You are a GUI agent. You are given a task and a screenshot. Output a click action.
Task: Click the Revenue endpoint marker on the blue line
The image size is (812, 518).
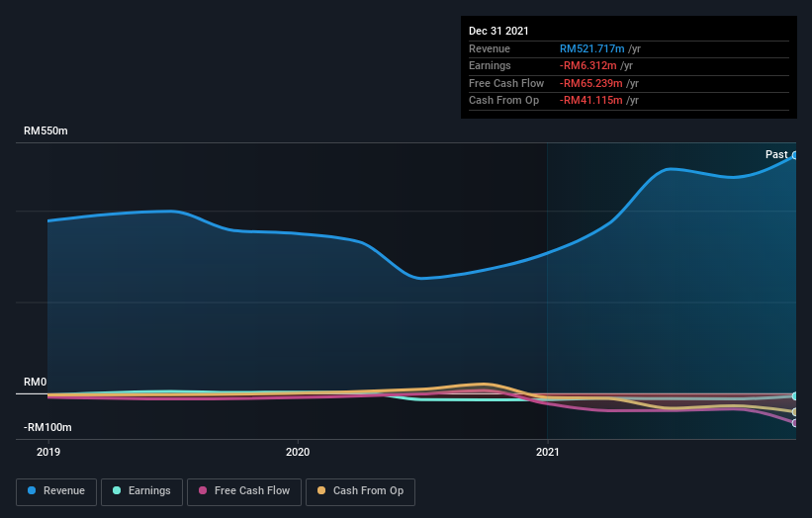click(795, 155)
